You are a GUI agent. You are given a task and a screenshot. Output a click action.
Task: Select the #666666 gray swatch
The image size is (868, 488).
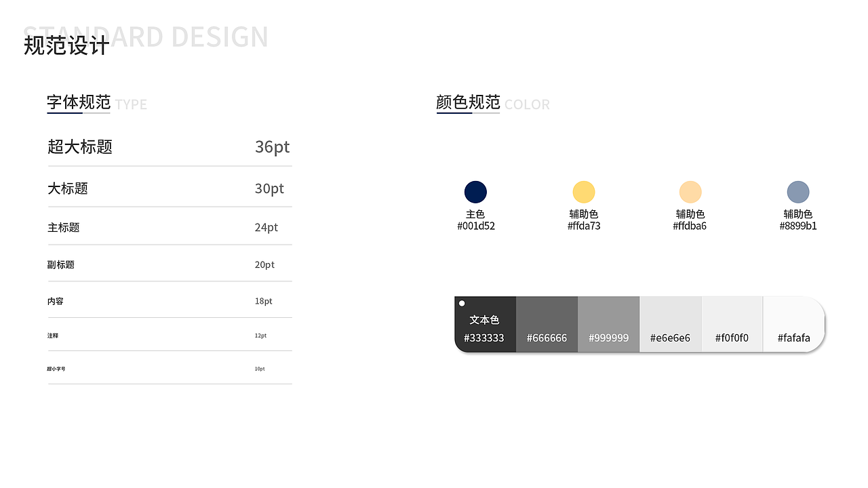coord(547,325)
